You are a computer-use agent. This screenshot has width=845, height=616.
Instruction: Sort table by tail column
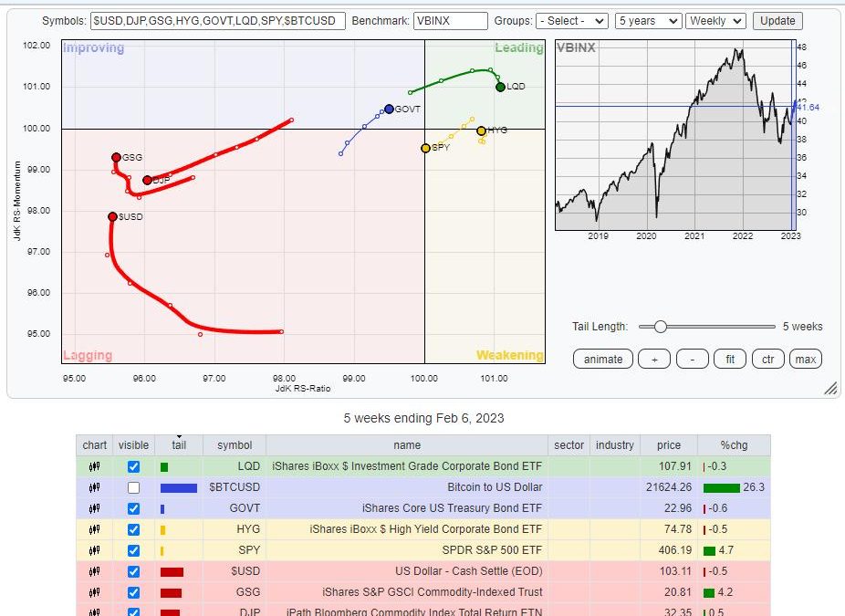point(179,445)
